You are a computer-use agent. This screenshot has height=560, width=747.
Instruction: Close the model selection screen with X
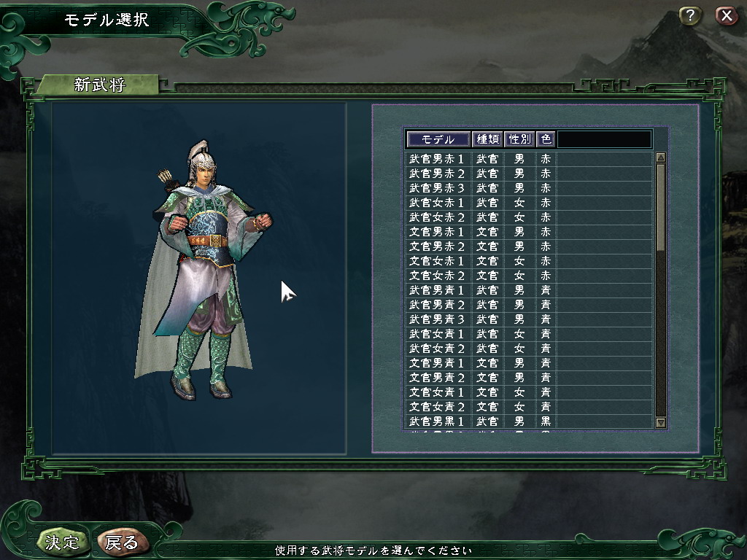726,16
